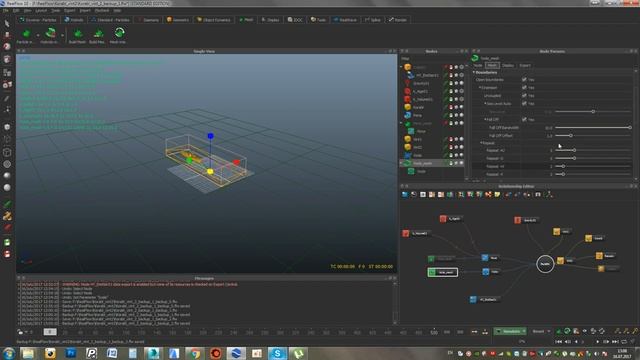Click the play forward button in playback controls

coord(598,341)
